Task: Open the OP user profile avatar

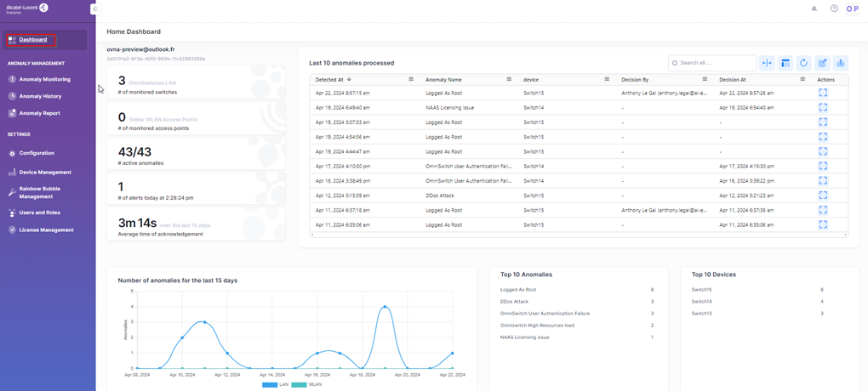Action: 852,8
